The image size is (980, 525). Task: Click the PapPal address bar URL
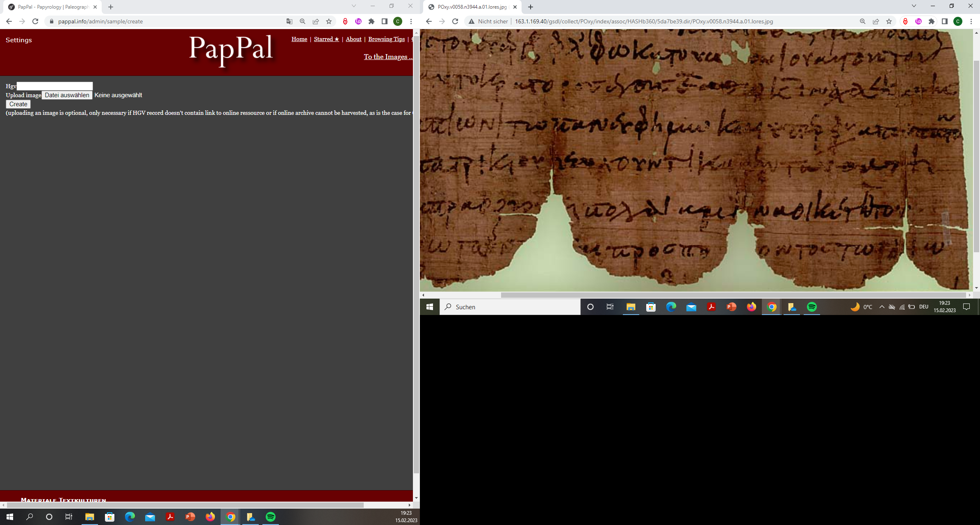(x=100, y=21)
